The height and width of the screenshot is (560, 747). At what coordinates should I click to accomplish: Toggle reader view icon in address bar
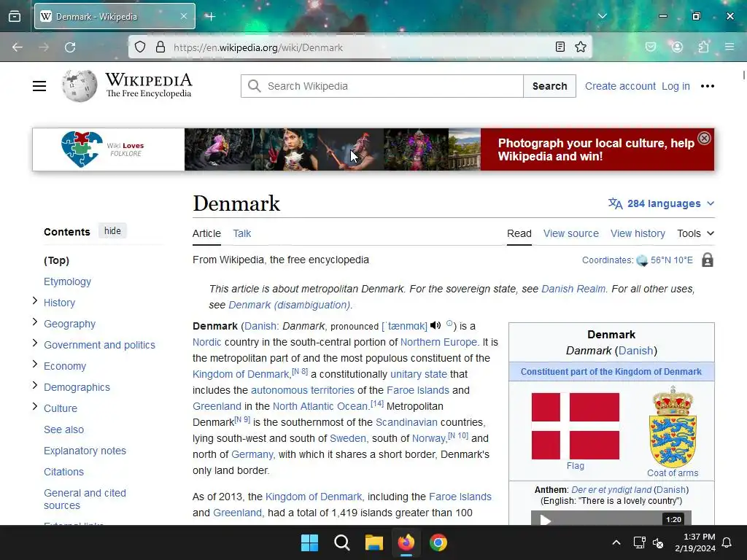click(560, 47)
